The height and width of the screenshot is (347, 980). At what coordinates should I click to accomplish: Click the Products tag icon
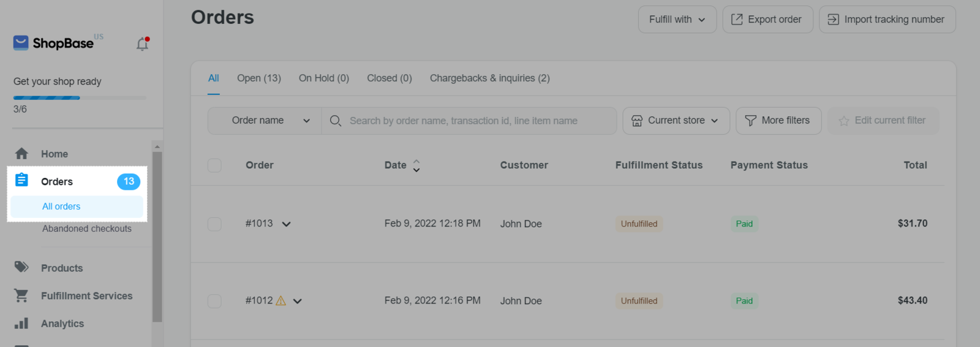(x=21, y=267)
